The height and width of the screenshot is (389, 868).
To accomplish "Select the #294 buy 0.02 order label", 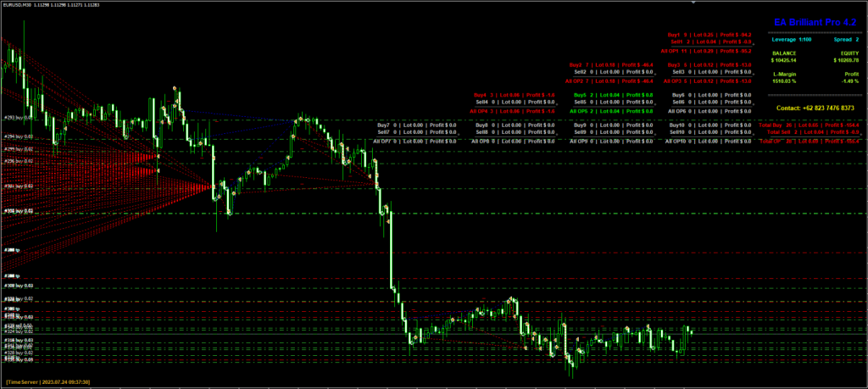I will [x=18, y=136].
